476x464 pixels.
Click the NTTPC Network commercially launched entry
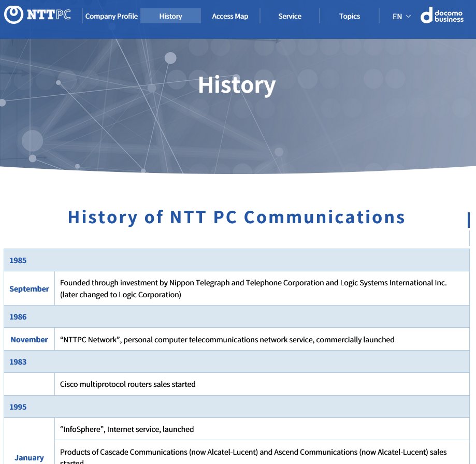pyautogui.click(x=262, y=339)
